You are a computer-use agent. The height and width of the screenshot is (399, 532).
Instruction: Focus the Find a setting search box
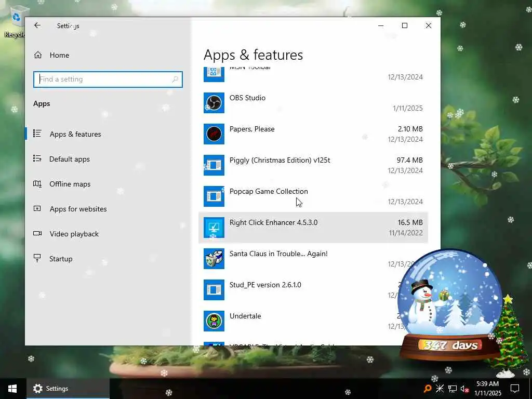(108, 79)
